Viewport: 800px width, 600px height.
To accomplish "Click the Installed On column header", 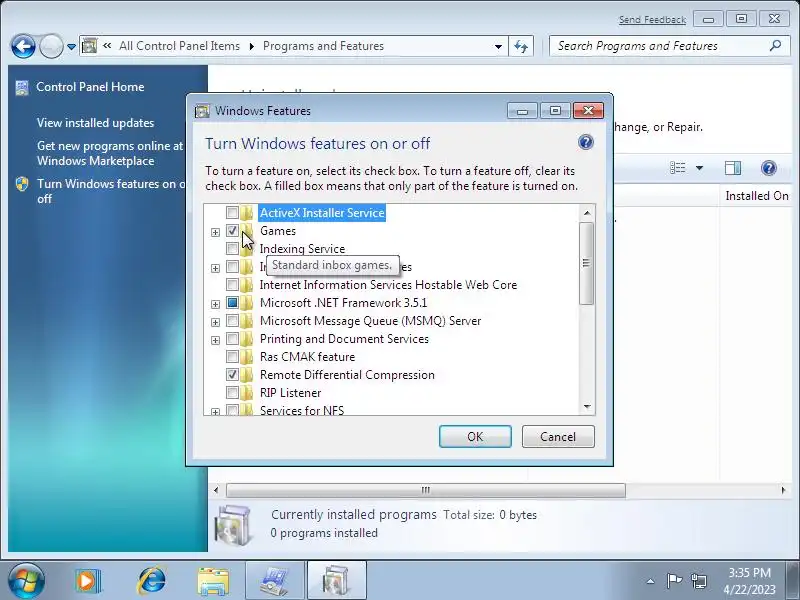I will tap(757, 196).
